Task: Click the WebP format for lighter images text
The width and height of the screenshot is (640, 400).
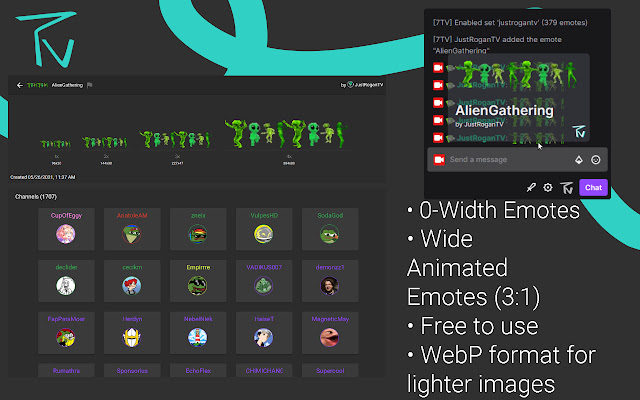Action: (501, 369)
